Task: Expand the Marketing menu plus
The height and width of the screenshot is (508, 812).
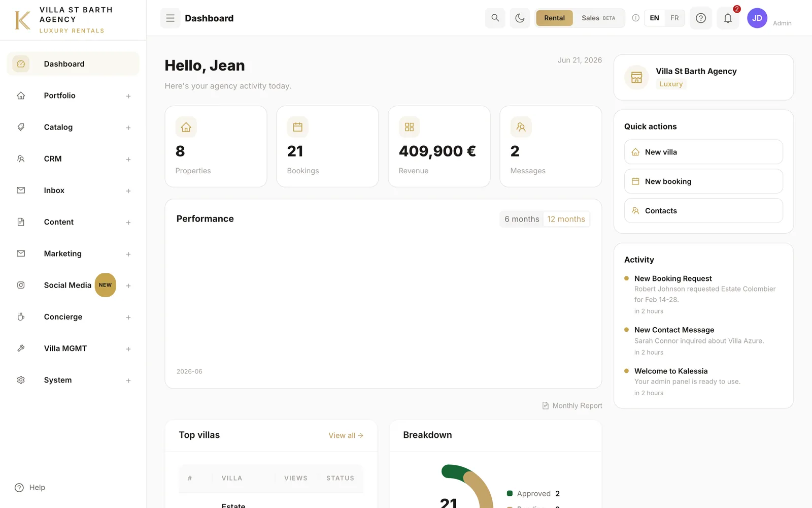Action: coord(128,254)
